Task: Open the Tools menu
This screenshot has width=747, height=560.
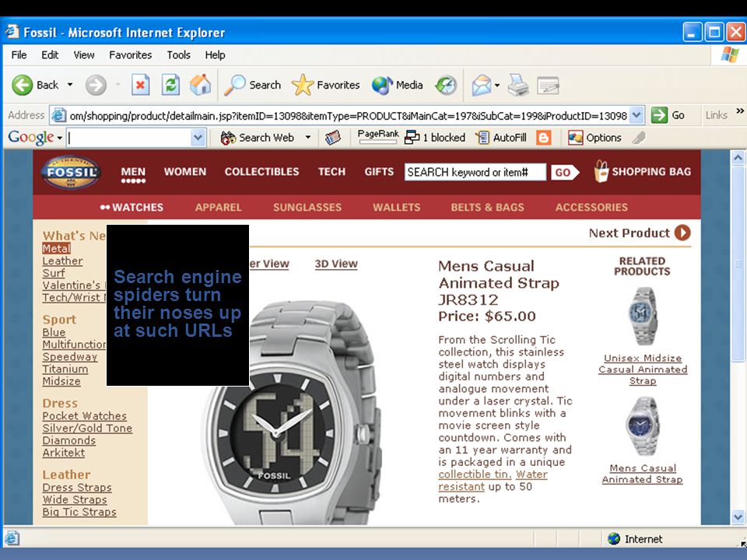Action: [x=179, y=54]
